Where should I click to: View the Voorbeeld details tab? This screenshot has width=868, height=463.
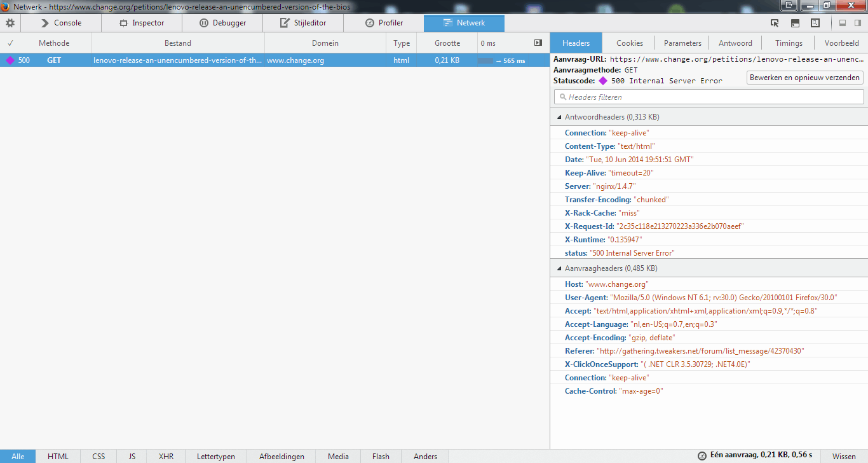[x=841, y=43]
